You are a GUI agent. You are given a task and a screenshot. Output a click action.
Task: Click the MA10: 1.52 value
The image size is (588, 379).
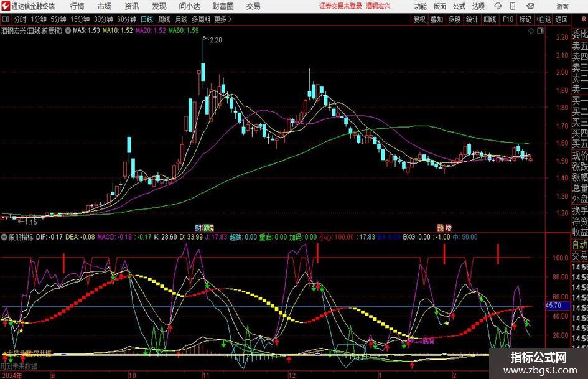coord(118,30)
